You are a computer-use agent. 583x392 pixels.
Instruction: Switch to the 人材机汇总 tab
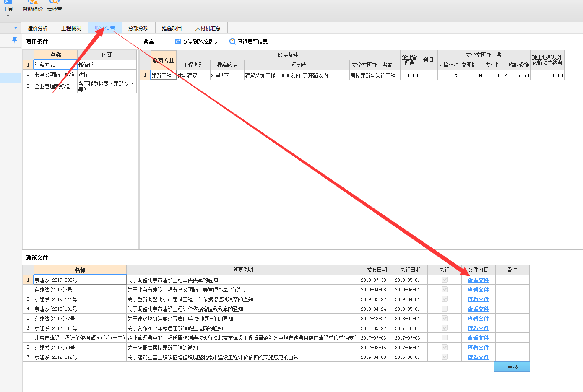pyautogui.click(x=208, y=28)
